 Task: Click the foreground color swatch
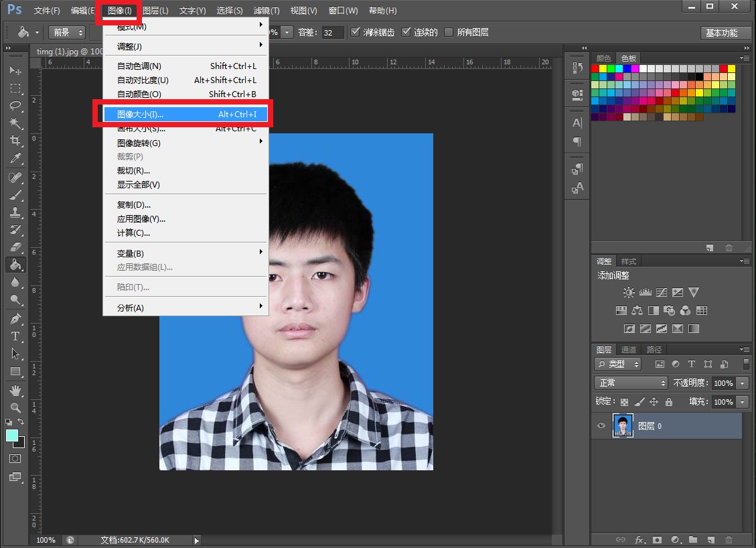(x=12, y=436)
